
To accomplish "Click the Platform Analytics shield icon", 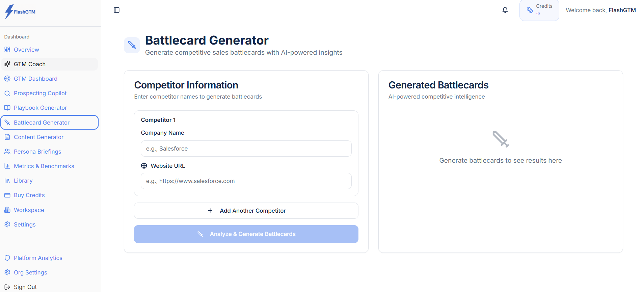I will point(7,258).
